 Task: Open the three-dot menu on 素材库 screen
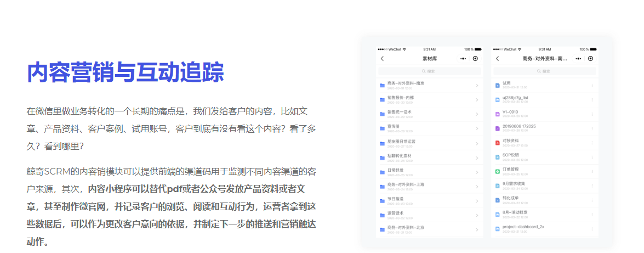coord(463,59)
